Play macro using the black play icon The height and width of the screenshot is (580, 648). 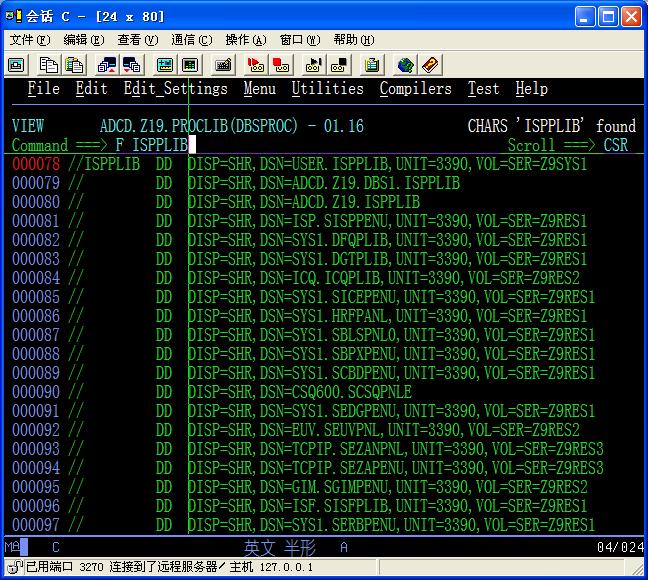pyautogui.click(x=313, y=65)
